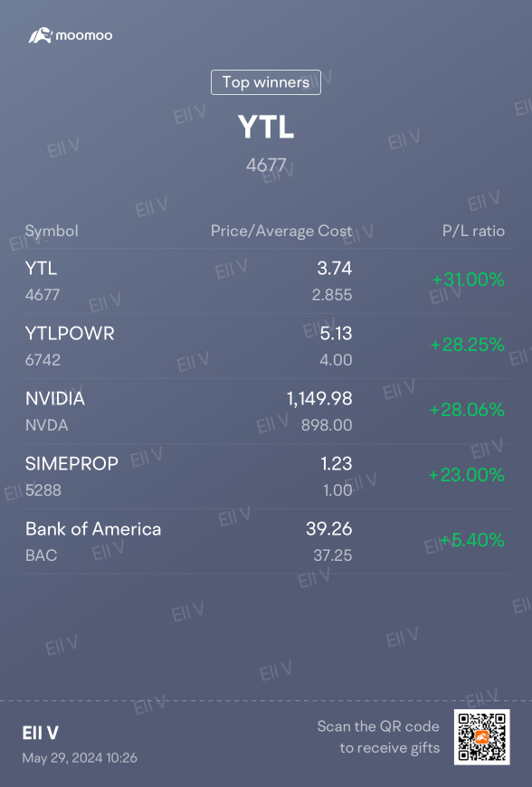Click the P/L ratio column header
The height and width of the screenshot is (787, 532).
[x=473, y=231]
